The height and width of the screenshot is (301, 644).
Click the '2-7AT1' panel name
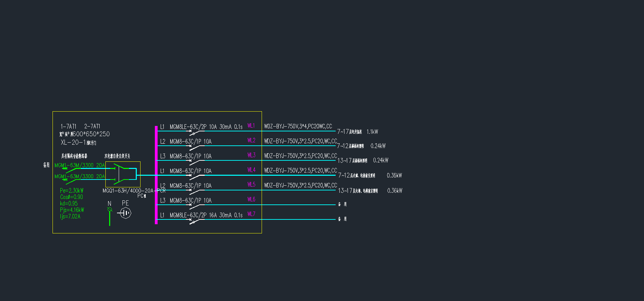pyautogui.click(x=92, y=126)
